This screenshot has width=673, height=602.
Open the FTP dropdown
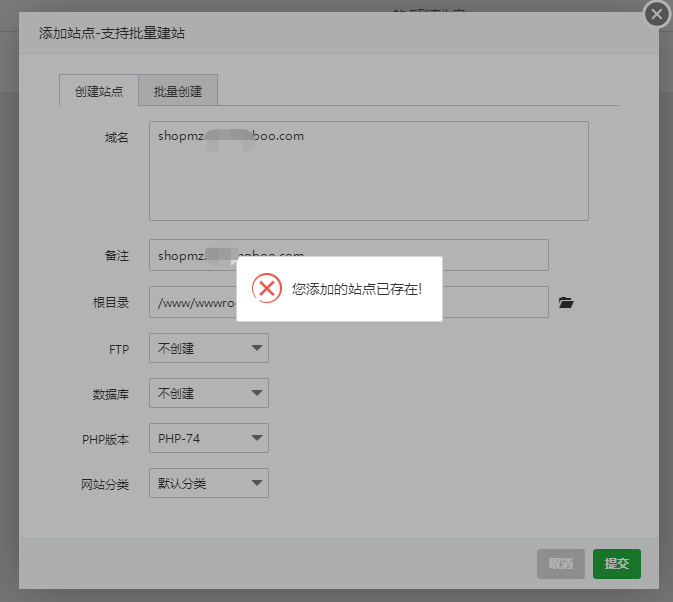click(x=209, y=348)
